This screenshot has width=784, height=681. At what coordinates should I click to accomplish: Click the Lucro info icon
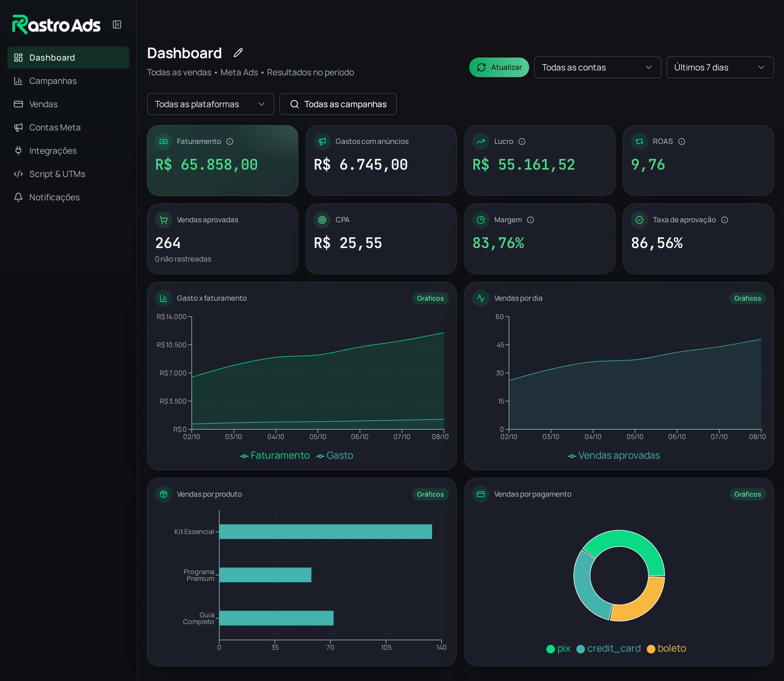[522, 141]
